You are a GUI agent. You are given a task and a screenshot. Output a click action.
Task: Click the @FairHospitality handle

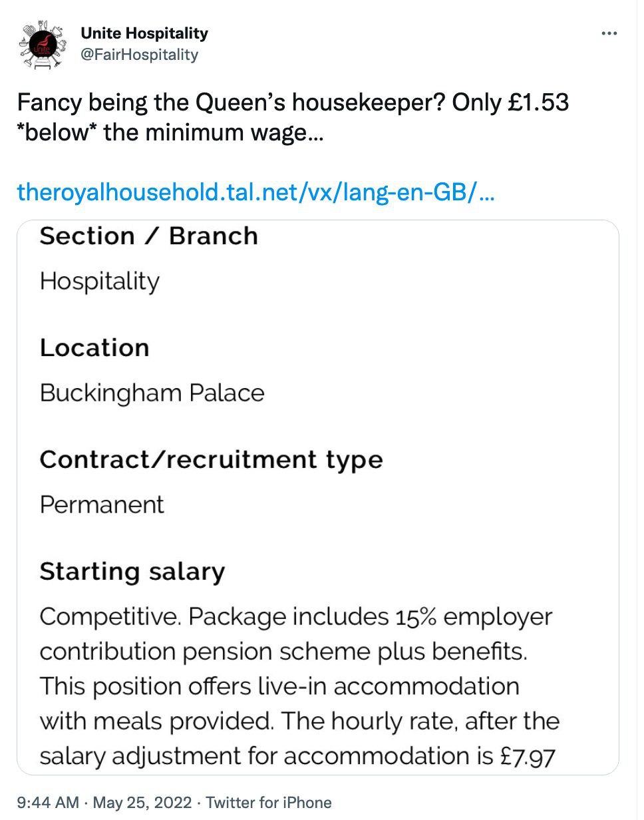pos(139,55)
